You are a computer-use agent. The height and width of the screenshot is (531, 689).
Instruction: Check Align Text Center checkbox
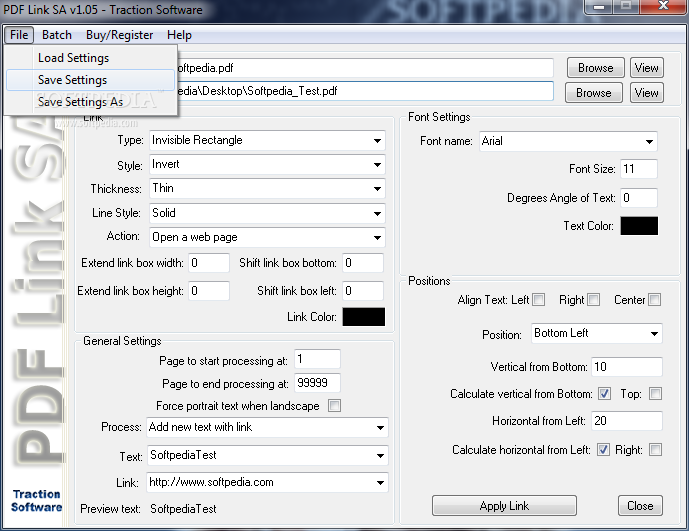pos(655,300)
